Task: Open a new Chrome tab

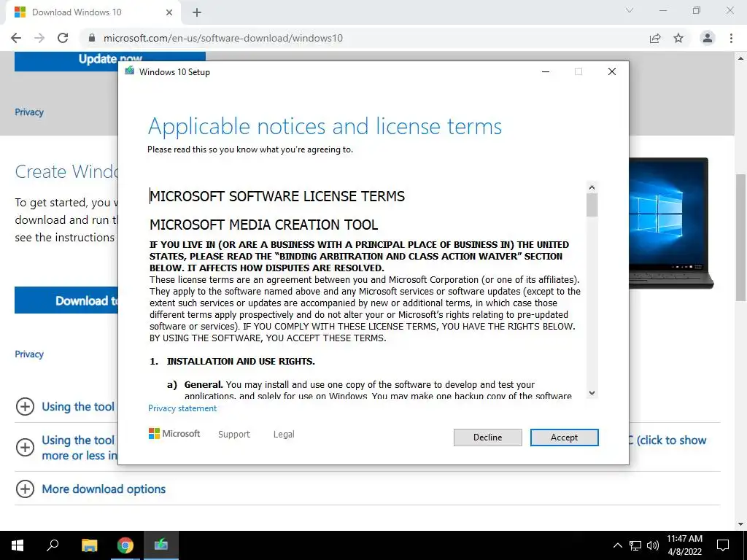Action: (x=197, y=12)
